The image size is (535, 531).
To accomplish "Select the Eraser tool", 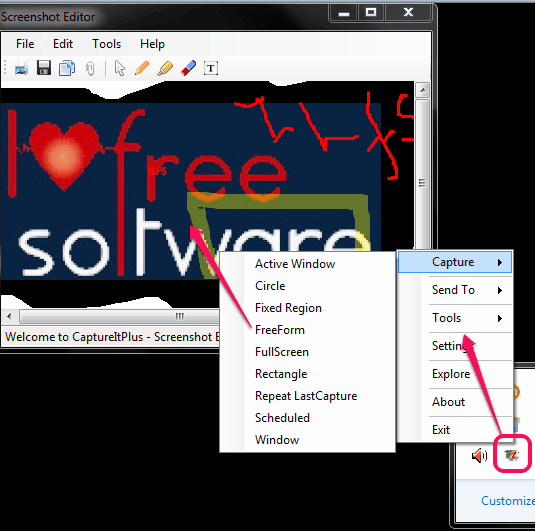I will [188, 68].
